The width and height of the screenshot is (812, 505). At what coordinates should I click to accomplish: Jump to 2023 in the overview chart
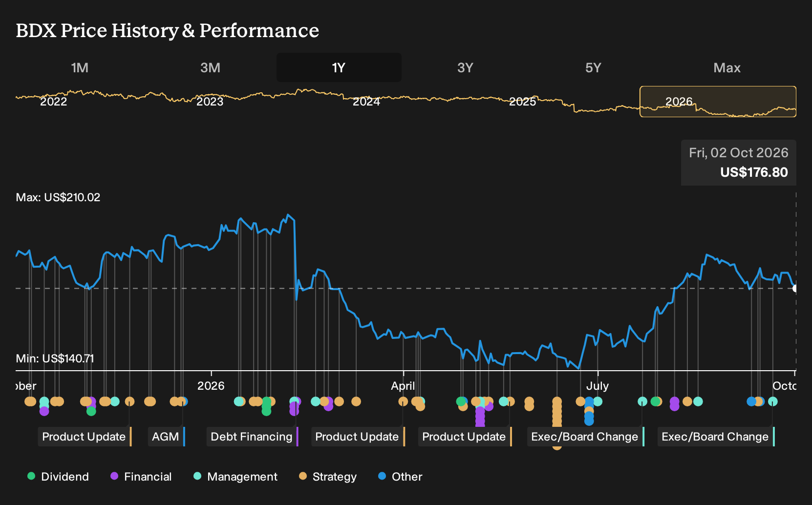coord(210,102)
